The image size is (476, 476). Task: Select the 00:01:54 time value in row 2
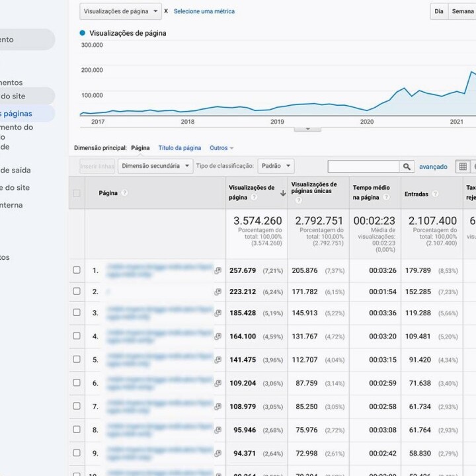(x=383, y=292)
